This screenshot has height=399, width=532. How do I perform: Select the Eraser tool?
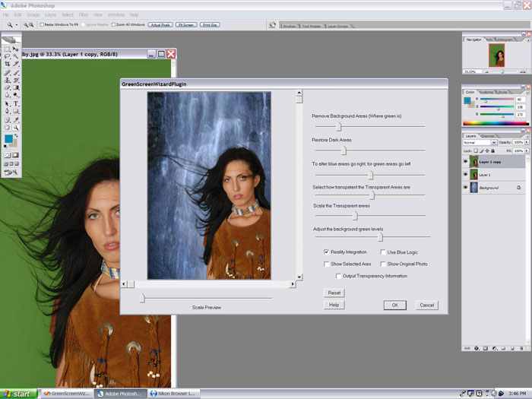7,87
